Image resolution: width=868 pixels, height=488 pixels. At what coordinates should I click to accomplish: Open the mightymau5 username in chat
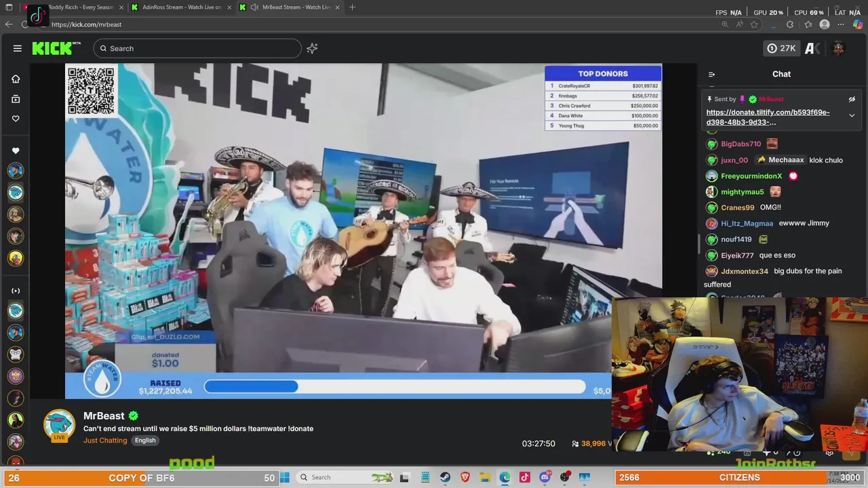pyautogui.click(x=742, y=192)
